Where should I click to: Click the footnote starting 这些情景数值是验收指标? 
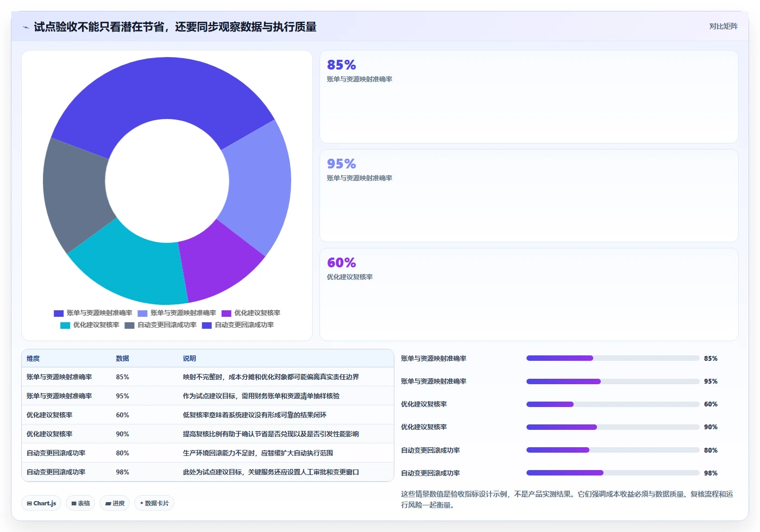click(567, 499)
